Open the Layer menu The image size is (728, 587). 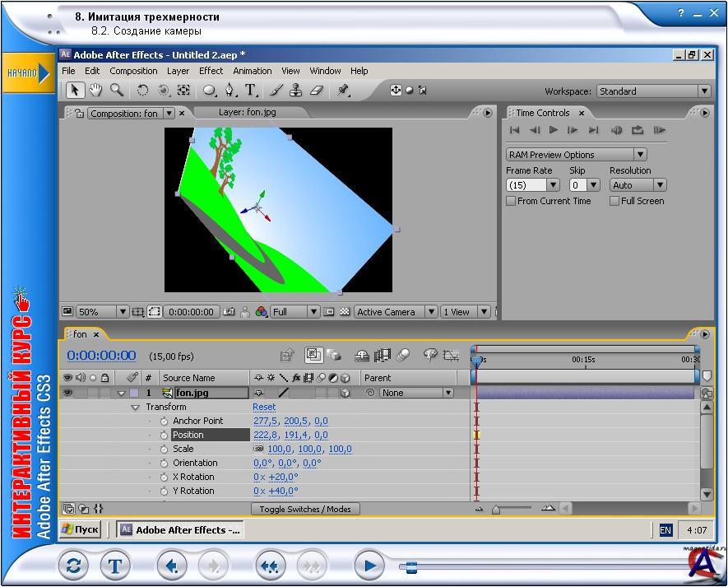coord(178,71)
